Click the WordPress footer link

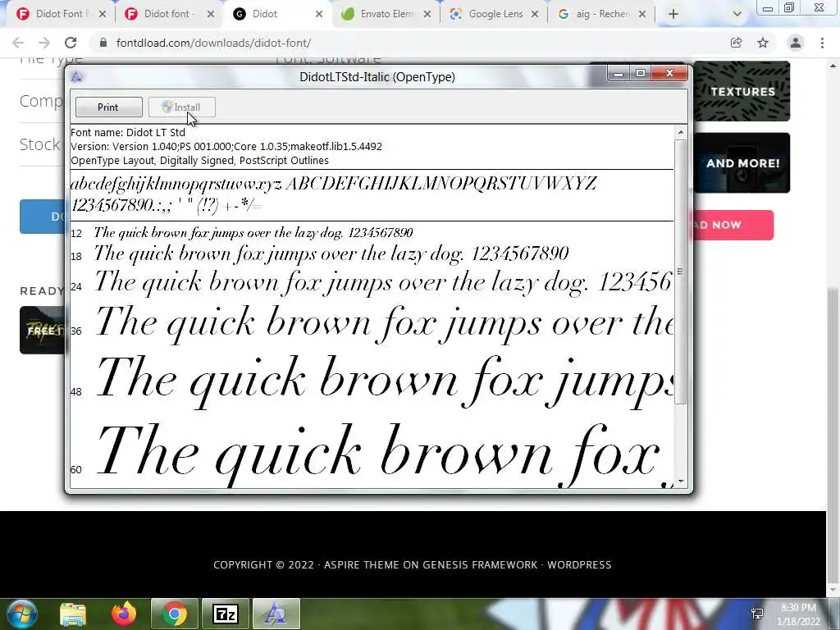click(579, 564)
